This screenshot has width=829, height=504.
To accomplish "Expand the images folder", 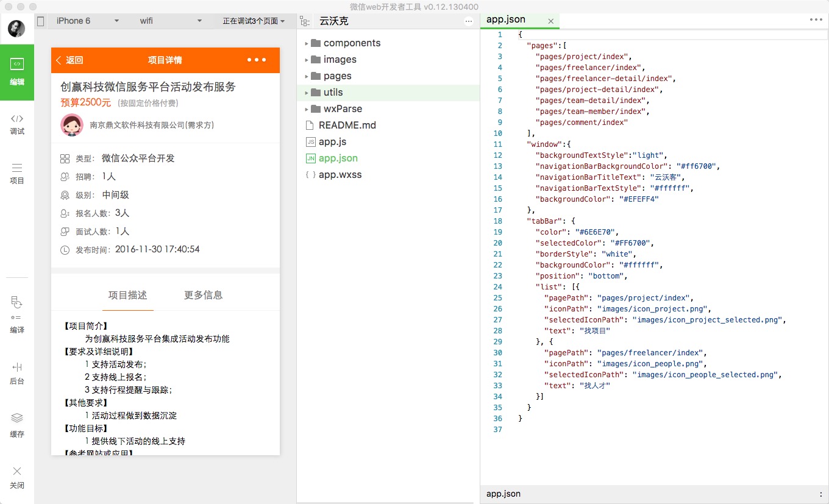I will click(x=307, y=60).
